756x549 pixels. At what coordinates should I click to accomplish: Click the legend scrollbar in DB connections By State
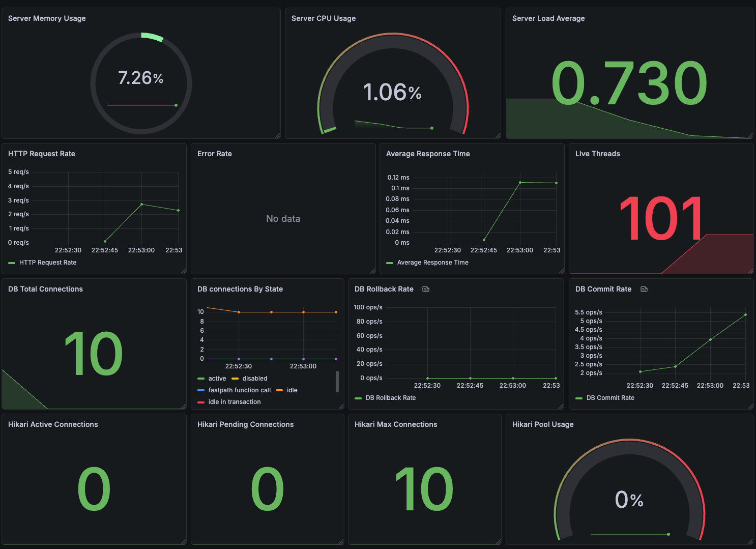[x=337, y=382]
